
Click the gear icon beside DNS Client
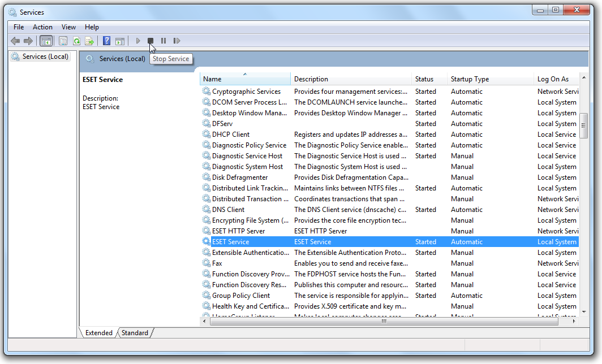[206, 210]
